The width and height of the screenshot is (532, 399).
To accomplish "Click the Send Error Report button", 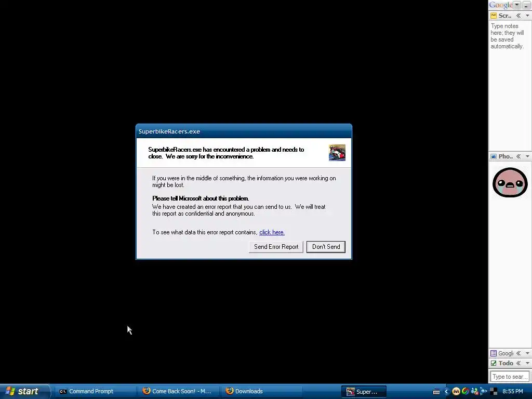I will click(276, 247).
